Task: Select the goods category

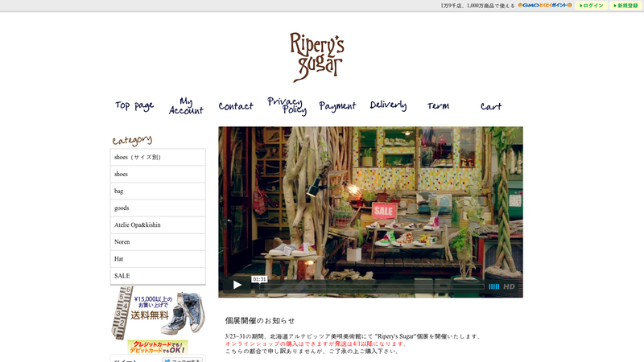Action: pyautogui.click(x=158, y=208)
